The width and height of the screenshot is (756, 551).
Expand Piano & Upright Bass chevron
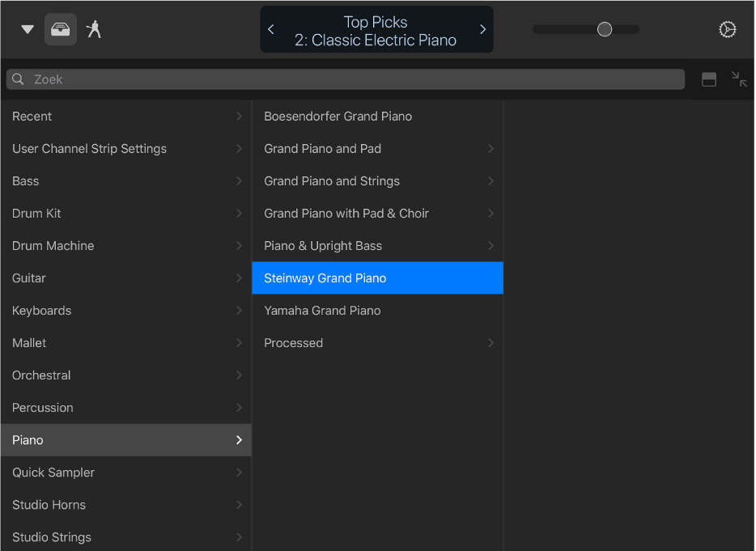pos(491,246)
